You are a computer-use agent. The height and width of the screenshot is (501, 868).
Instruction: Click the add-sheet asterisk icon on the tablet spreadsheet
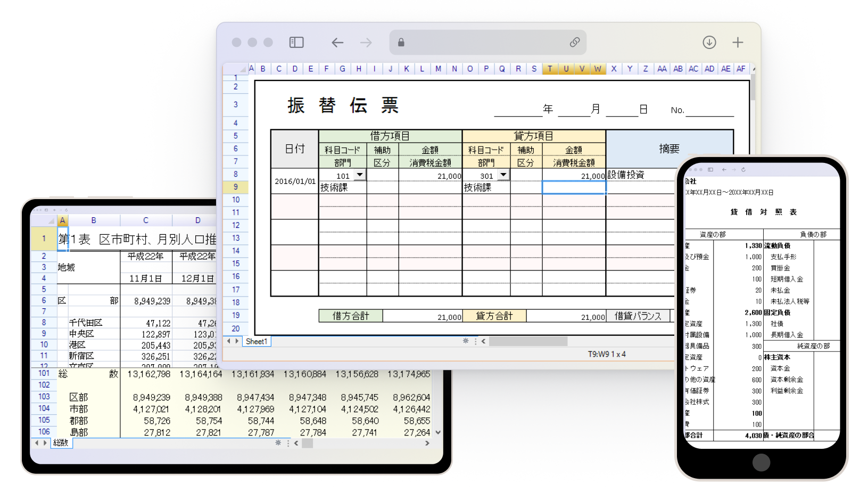[277, 443]
